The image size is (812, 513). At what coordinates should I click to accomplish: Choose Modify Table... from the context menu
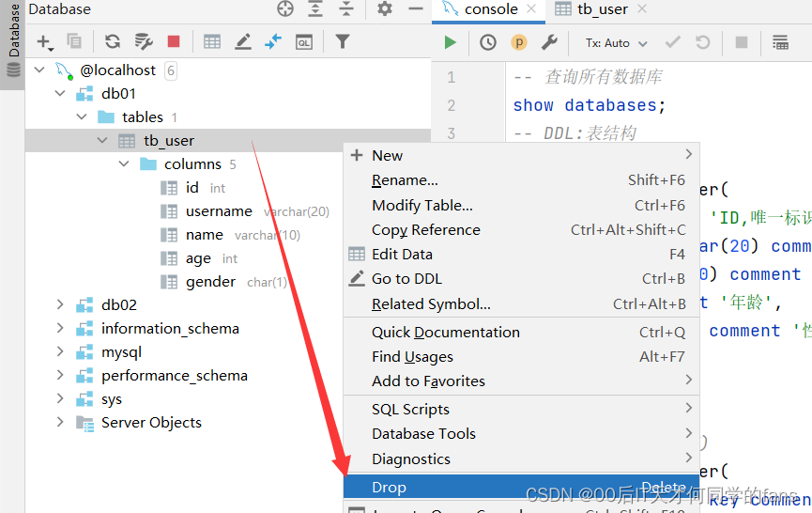click(522, 205)
